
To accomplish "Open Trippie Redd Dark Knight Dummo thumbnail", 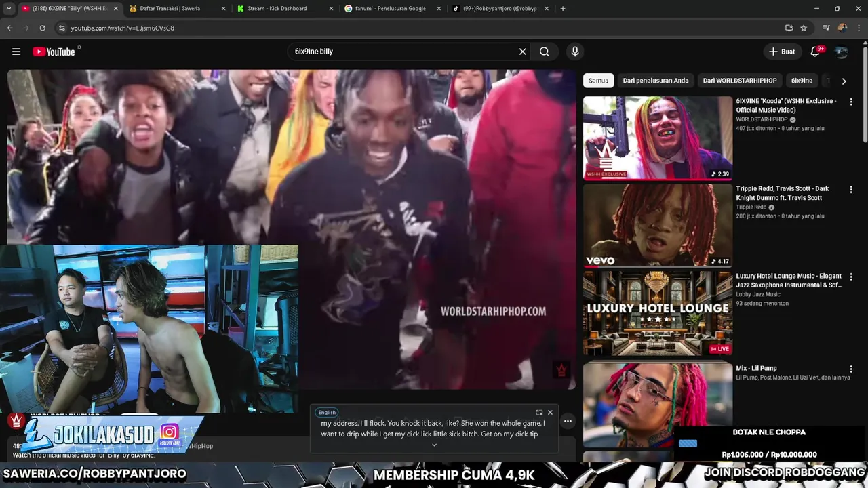I will click(x=658, y=225).
